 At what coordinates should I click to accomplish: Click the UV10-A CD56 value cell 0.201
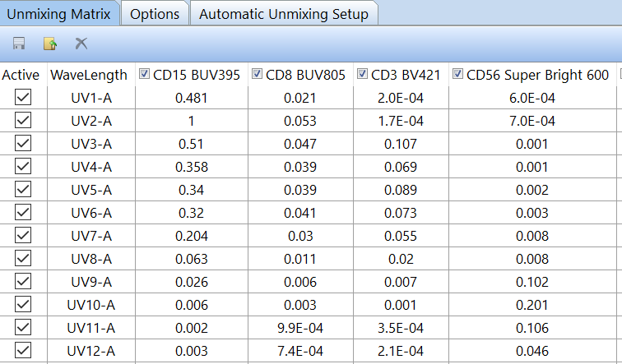pyautogui.click(x=537, y=305)
